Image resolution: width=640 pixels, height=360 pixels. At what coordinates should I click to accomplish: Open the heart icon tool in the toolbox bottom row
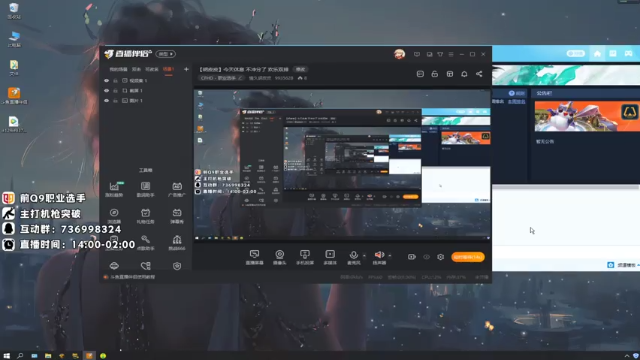tap(145, 266)
